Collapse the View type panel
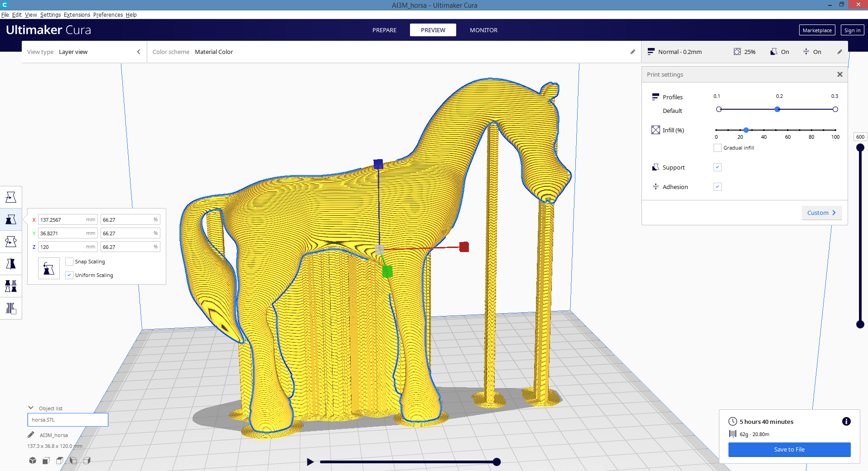Viewport: 868px width, 471px height. [x=139, y=52]
